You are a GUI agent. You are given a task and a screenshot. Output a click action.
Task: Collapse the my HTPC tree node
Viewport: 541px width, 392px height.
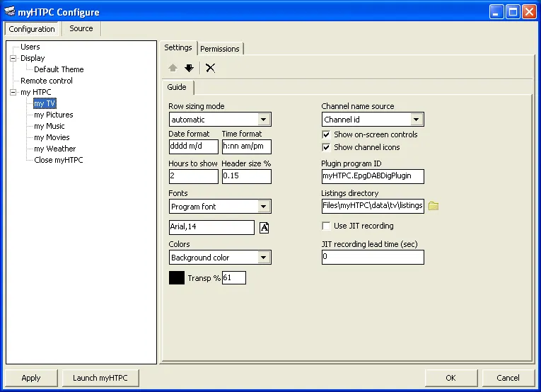[13, 92]
